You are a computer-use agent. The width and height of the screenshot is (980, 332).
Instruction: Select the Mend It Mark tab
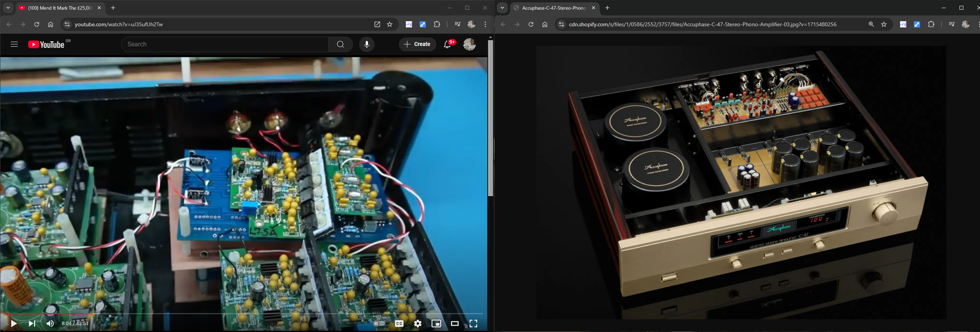[58, 8]
